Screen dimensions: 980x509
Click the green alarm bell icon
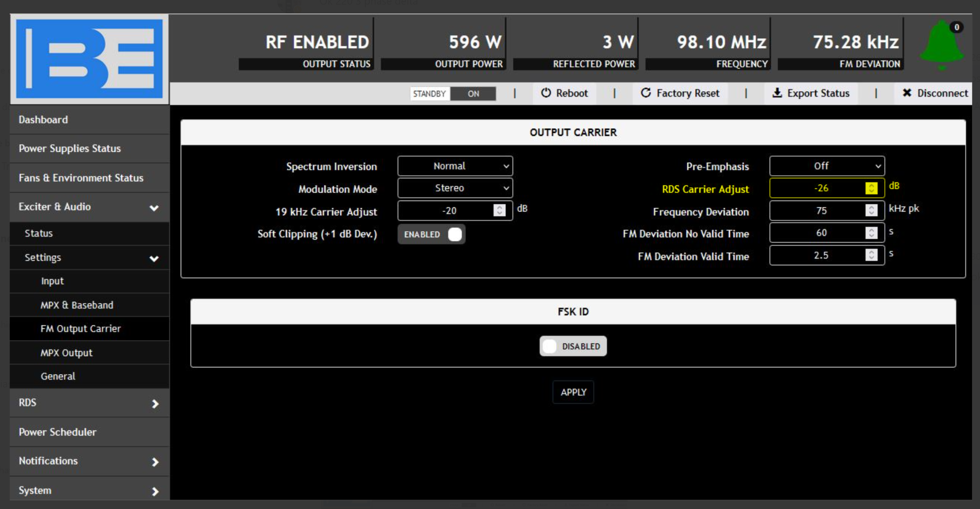click(941, 45)
